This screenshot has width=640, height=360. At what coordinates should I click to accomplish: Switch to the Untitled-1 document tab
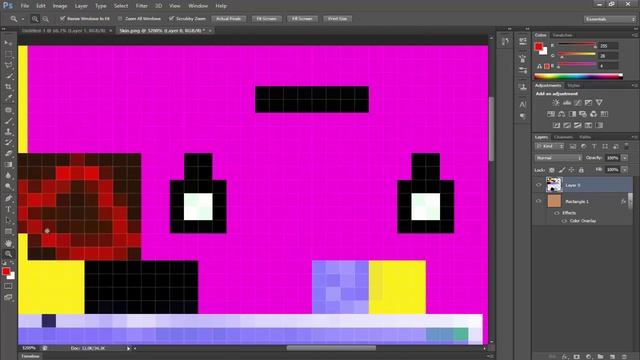pyautogui.click(x=63, y=31)
